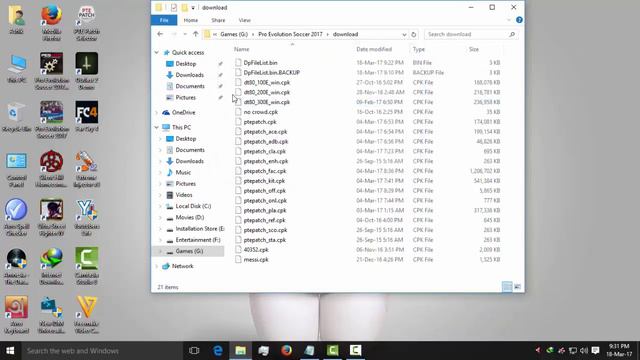Click Pro Evolution Soccer 2017 breadcrumb

(290, 34)
